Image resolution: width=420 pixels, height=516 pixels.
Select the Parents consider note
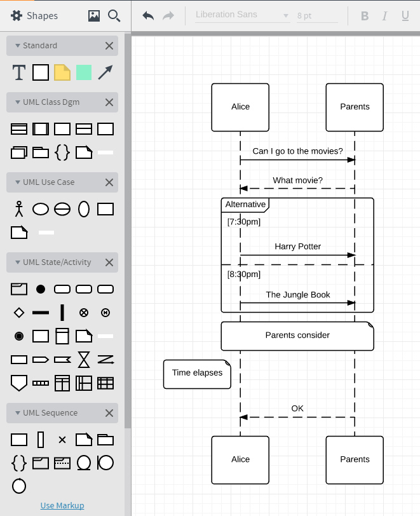click(x=297, y=336)
